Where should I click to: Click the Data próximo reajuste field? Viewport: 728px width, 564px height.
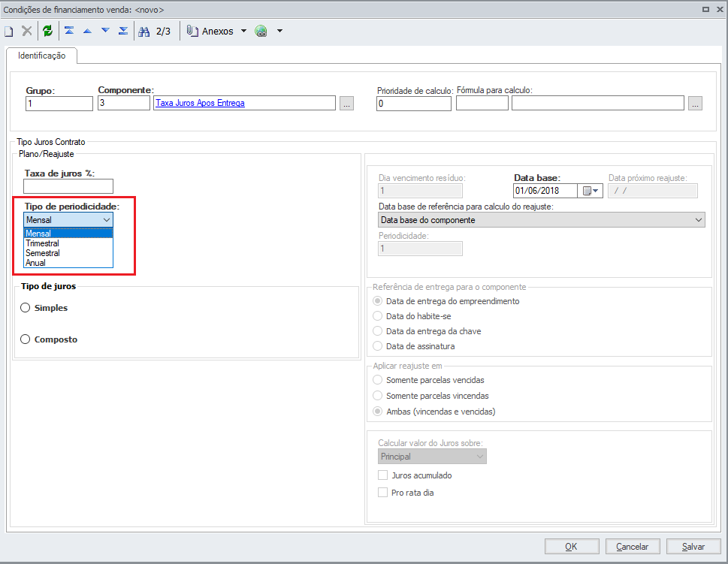click(x=653, y=191)
